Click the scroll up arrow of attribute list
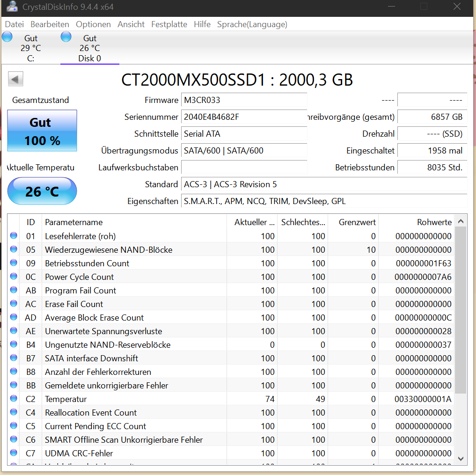The width and height of the screenshot is (476, 475). (461, 221)
